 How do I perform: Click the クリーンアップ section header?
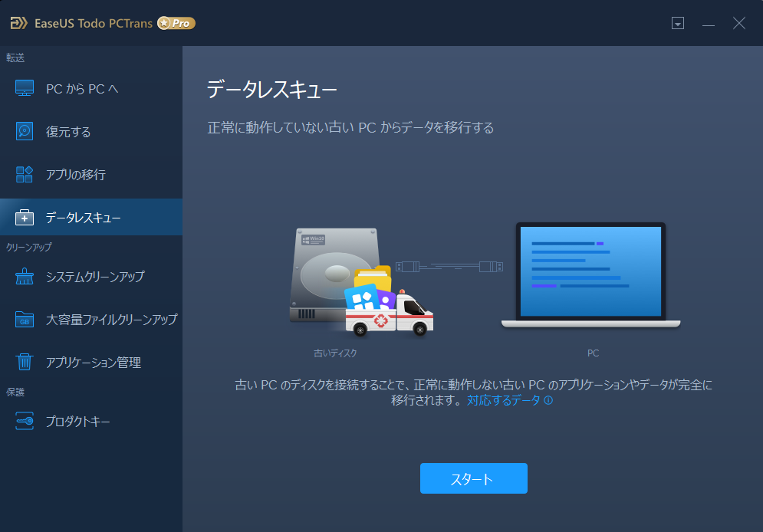28,247
